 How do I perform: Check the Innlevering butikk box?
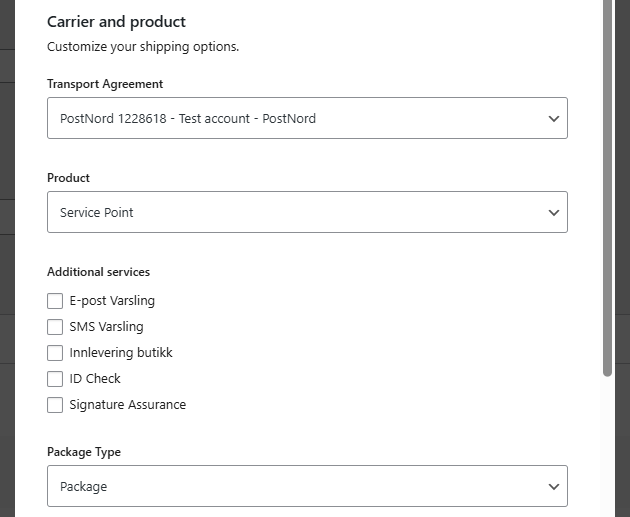click(x=55, y=352)
